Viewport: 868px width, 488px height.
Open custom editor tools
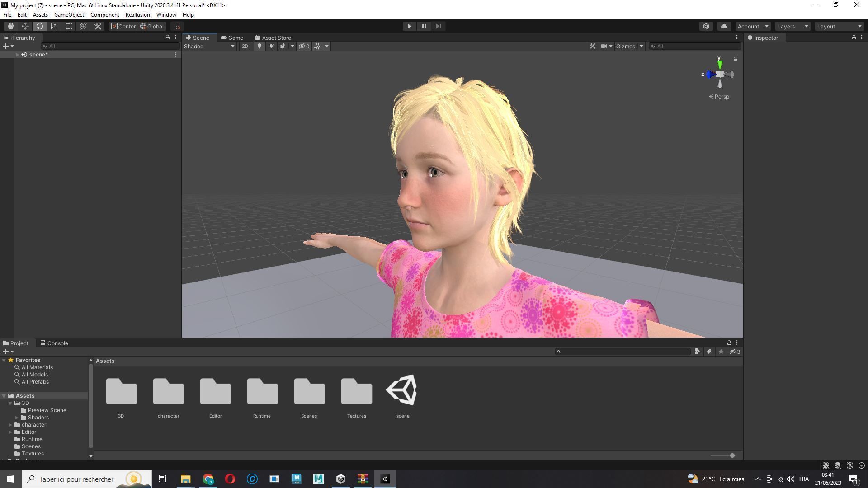coord(98,26)
